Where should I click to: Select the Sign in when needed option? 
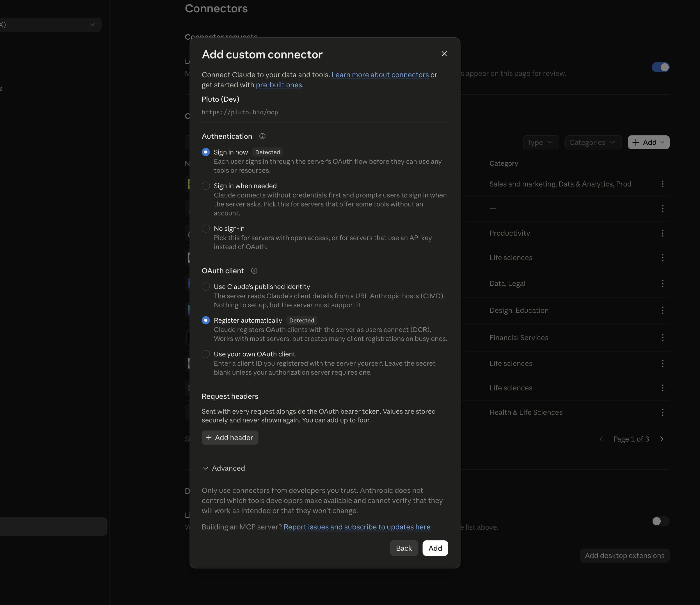point(205,186)
